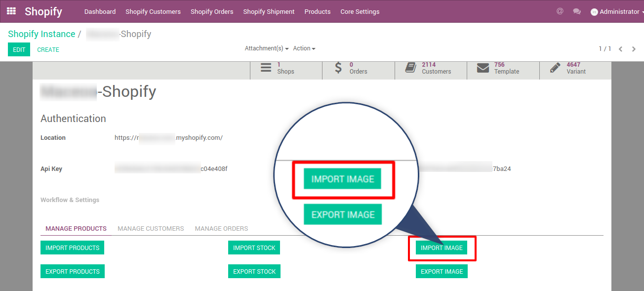The width and height of the screenshot is (644, 291).
Task: Click the Api Key field label
Action: click(x=51, y=169)
